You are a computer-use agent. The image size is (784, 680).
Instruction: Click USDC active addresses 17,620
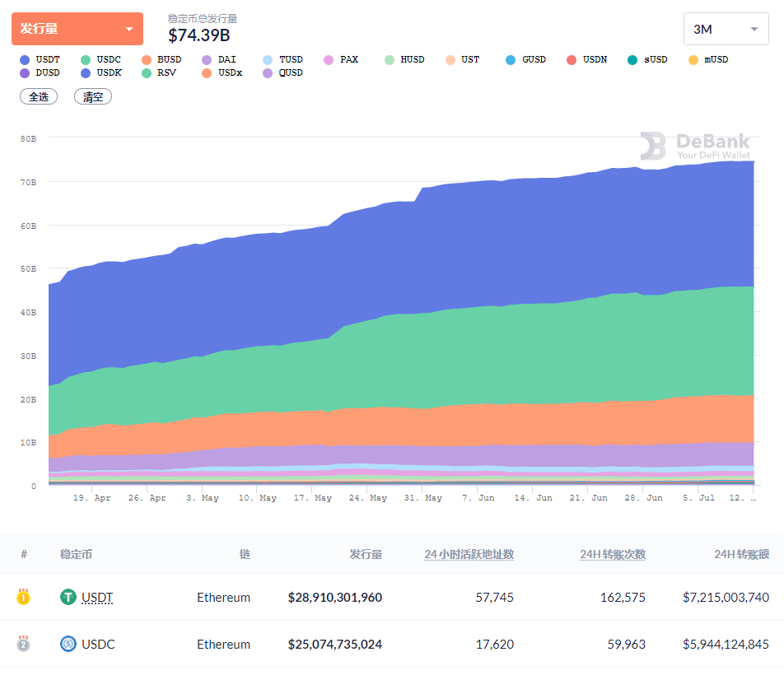click(494, 644)
